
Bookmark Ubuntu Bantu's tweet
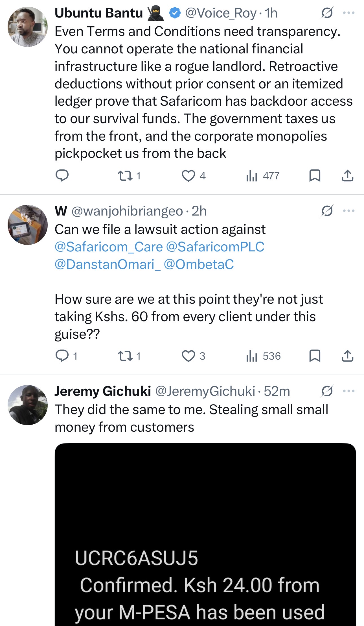[315, 175]
